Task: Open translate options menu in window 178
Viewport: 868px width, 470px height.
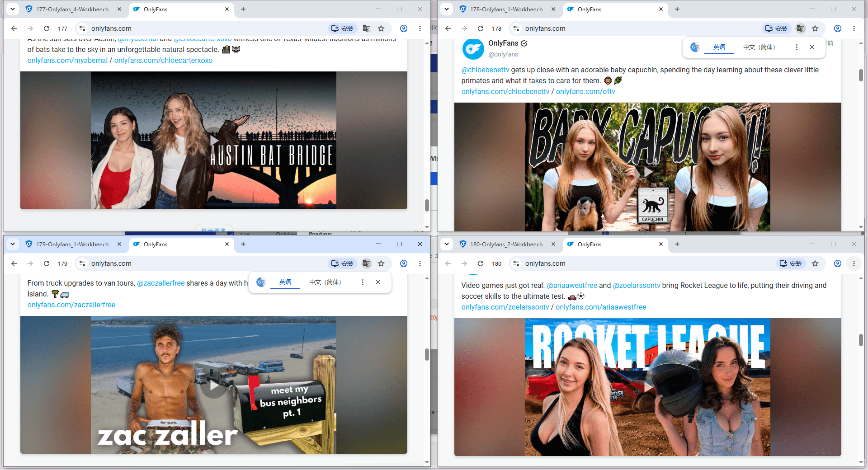Action: [x=797, y=47]
